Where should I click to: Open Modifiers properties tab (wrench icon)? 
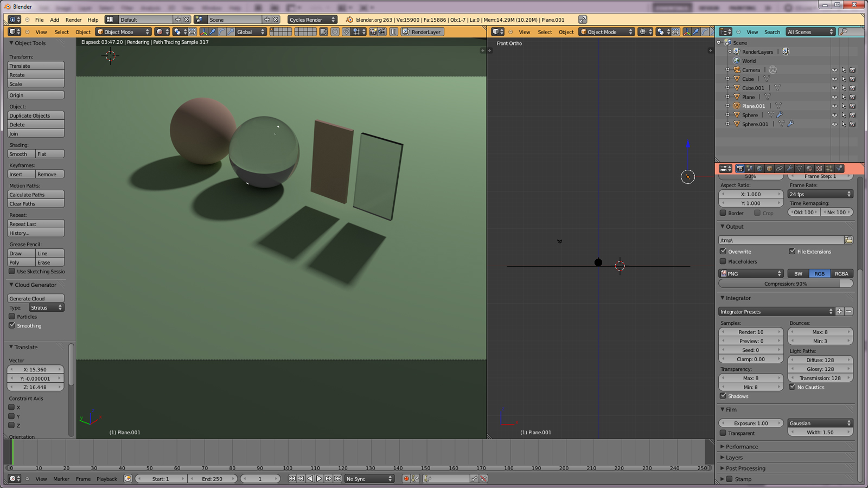[789, 169]
